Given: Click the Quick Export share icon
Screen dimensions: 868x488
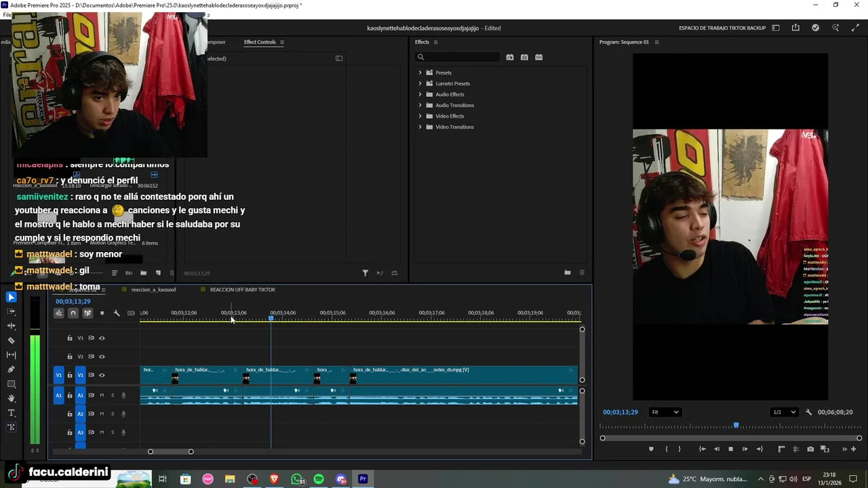Looking at the screenshot, I should (x=795, y=28).
